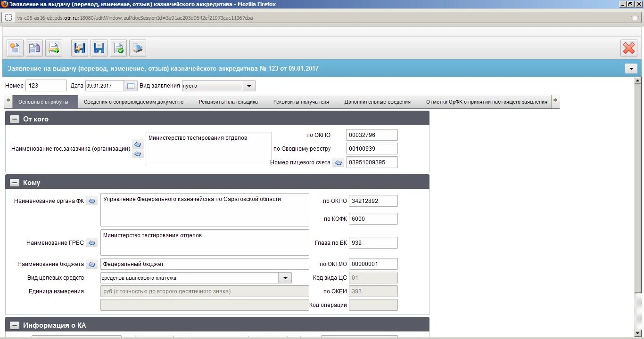Click the лицевого счета field 03951009395
This screenshot has height=339, width=644.
click(372, 162)
